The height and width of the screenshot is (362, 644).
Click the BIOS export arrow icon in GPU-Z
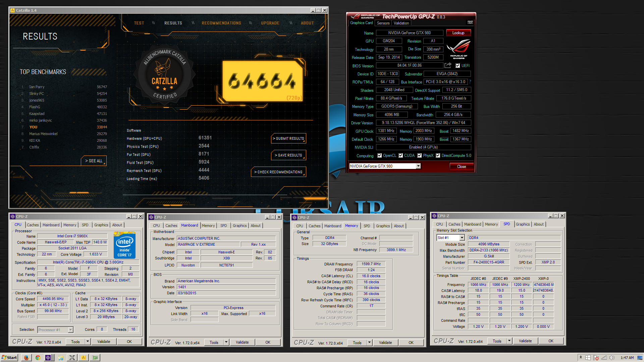pyautogui.click(x=448, y=65)
